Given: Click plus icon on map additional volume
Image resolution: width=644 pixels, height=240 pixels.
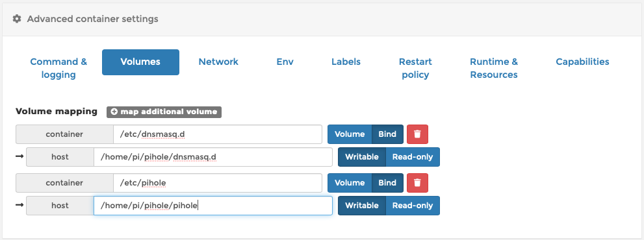Looking at the screenshot, I should (x=114, y=112).
